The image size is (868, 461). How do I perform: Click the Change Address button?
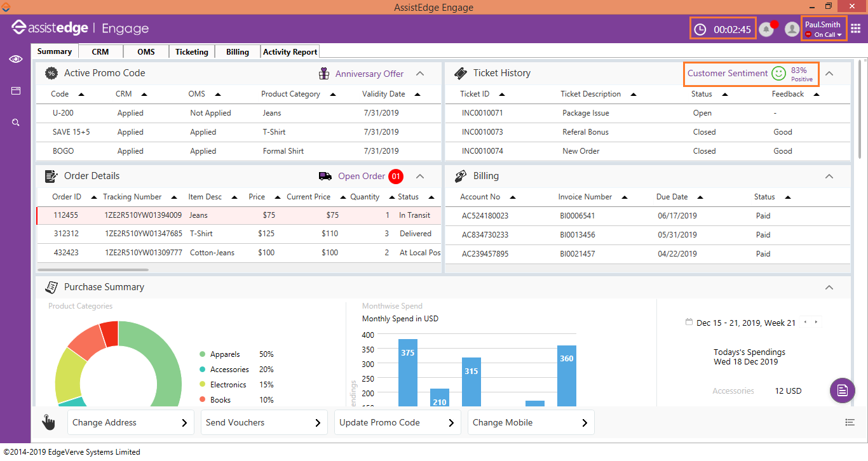click(131, 422)
